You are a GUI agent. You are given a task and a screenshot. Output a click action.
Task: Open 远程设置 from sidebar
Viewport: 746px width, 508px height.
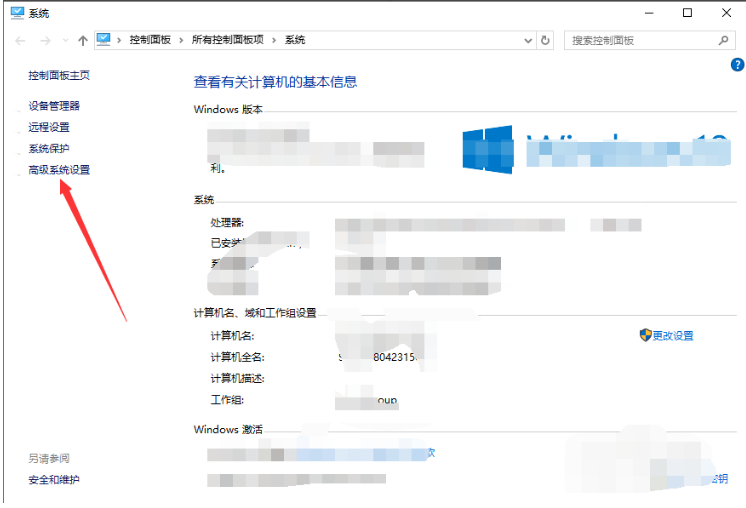click(49, 127)
